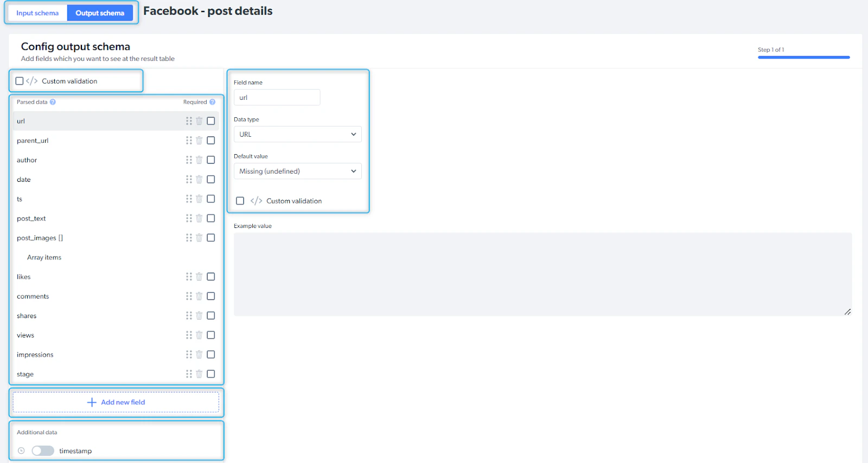Open the Parsed data help tooltip icon
The width and height of the screenshot is (868, 463).
click(53, 102)
